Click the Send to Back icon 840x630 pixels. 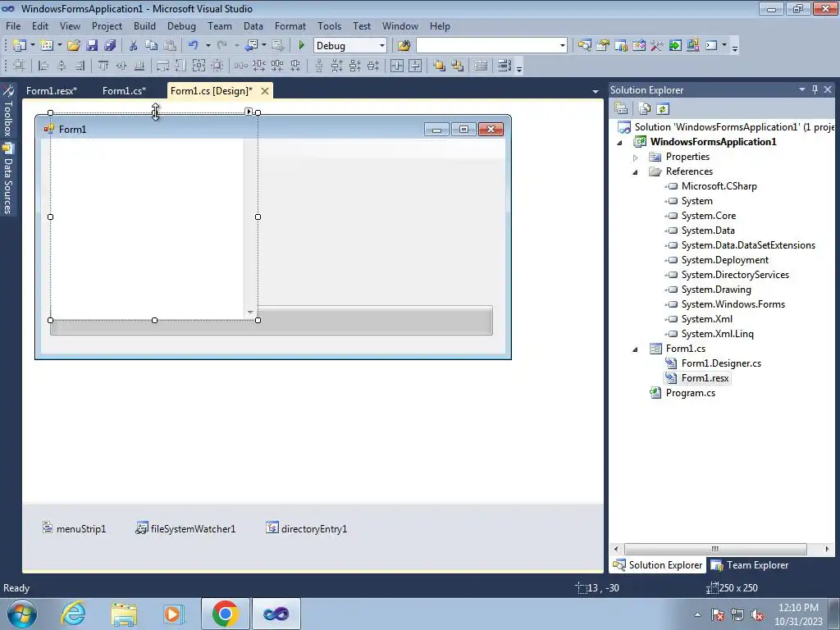coord(458,66)
